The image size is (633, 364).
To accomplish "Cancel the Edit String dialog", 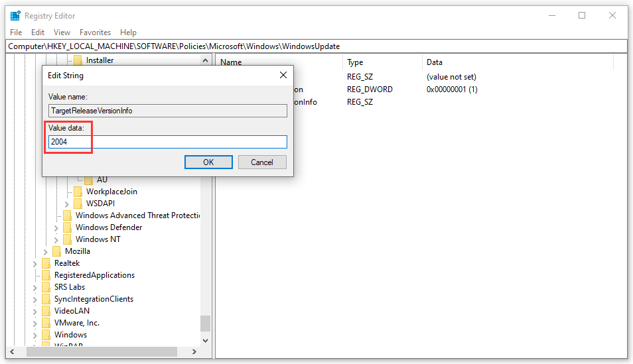I will point(262,162).
